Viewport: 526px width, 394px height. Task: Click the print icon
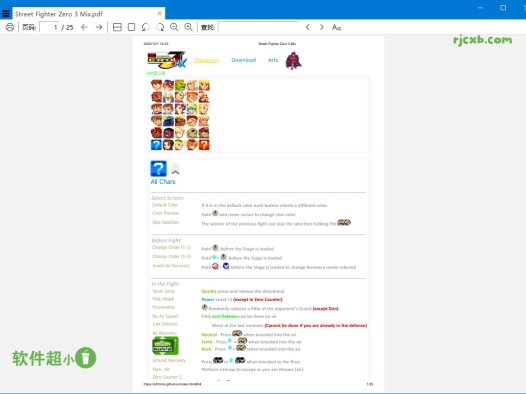tap(10, 27)
